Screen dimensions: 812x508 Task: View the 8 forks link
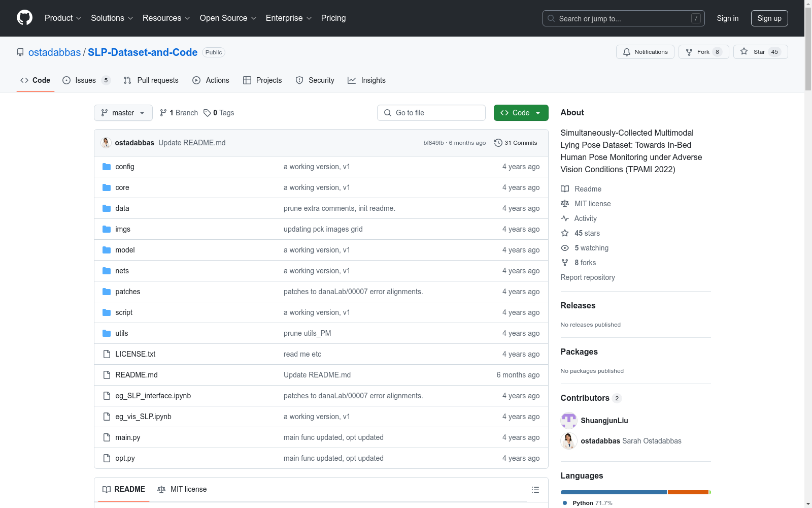click(579, 263)
